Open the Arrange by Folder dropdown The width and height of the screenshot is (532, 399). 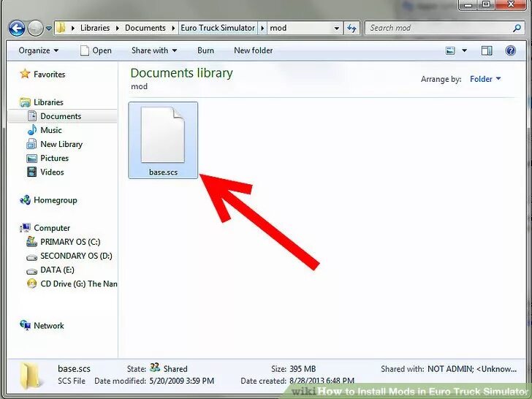click(x=485, y=79)
